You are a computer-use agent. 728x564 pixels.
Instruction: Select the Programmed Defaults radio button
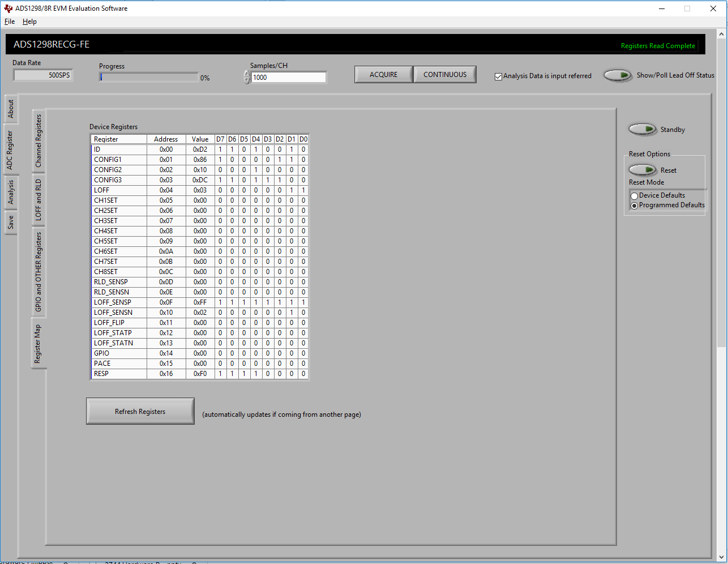(x=635, y=206)
